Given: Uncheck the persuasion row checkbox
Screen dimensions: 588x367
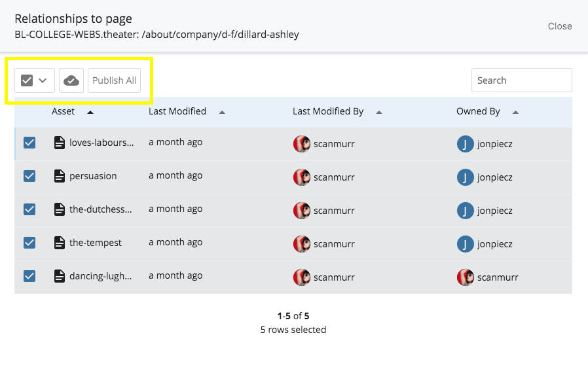Looking at the screenshot, I should 29,176.
